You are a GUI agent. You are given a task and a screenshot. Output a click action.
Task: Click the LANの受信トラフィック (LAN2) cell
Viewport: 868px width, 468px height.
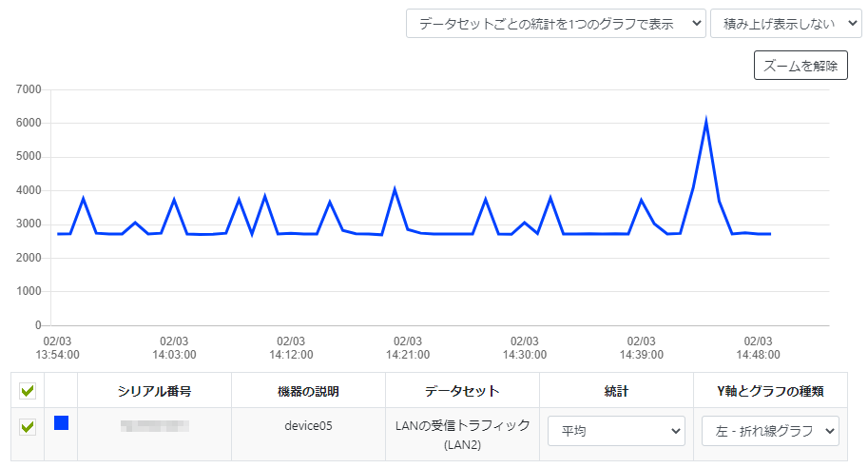coord(462,434)
